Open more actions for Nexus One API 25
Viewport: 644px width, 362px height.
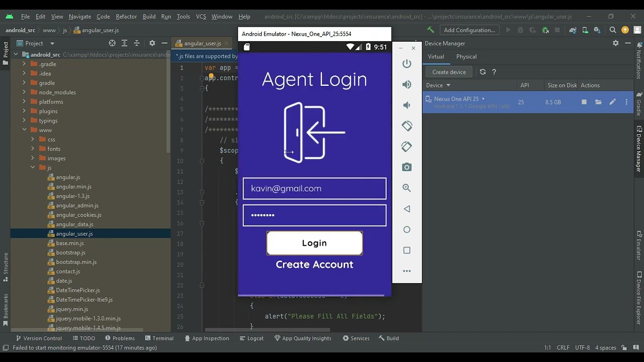[626, 102]
